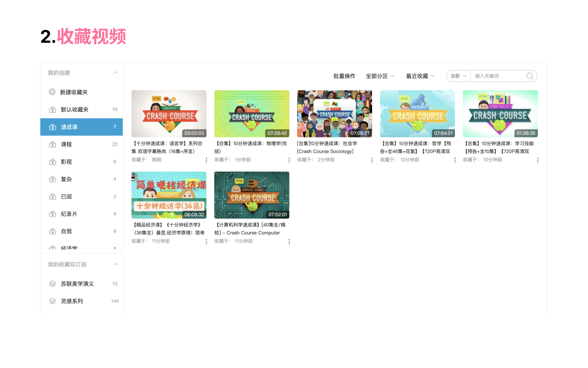
Task: Click the folder icon beside 纪录片
Action: point(52,213)
